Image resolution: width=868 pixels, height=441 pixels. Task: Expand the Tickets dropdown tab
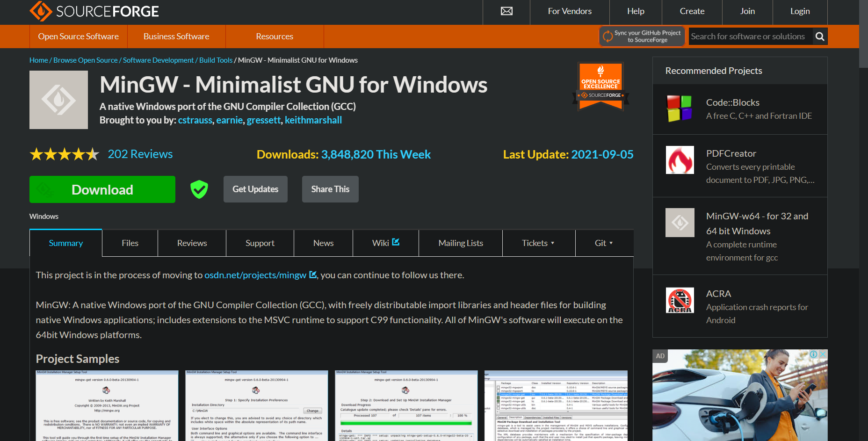(x=538, y=243)
